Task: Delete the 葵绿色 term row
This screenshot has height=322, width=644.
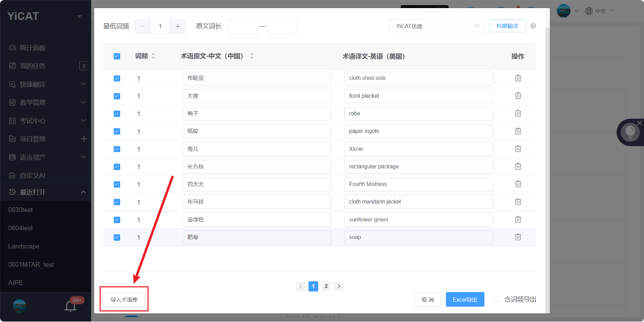Action: click(x=518, y=219)
